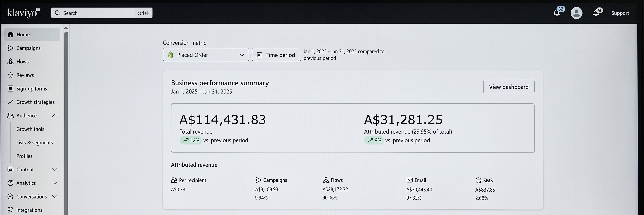644x215 pixels.
Task: Click the Email A$30,443.40 value
Action: 419,190
